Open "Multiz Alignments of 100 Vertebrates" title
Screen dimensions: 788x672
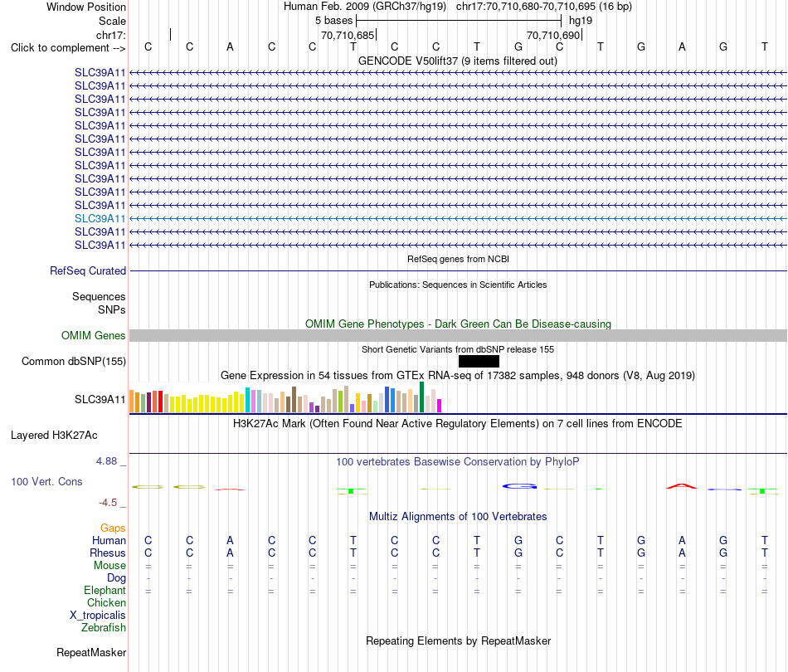point(458,517)
